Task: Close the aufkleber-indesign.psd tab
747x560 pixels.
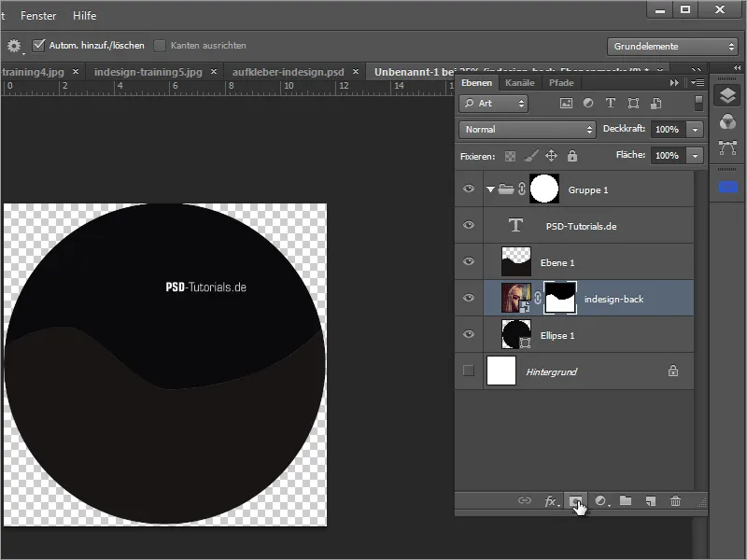Action: 356,72
